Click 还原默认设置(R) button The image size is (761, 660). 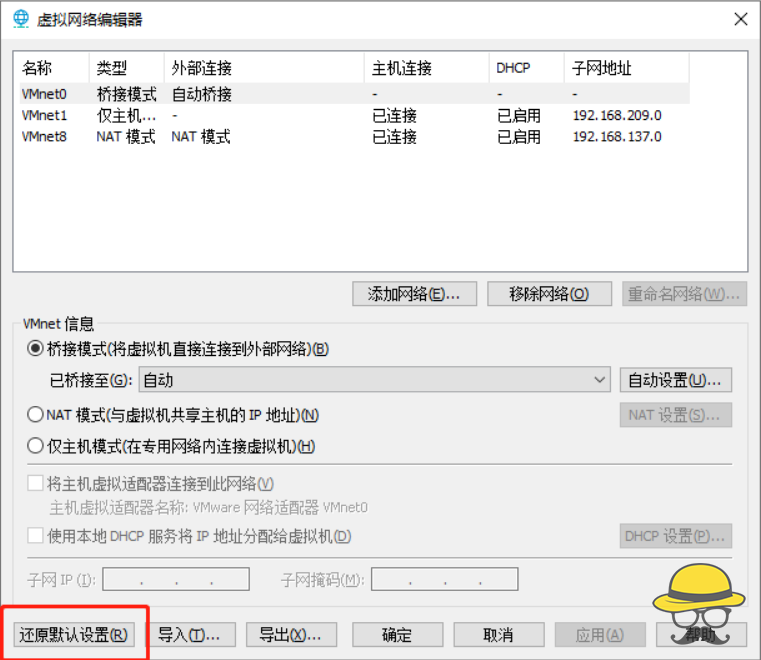tap(74, 635)
